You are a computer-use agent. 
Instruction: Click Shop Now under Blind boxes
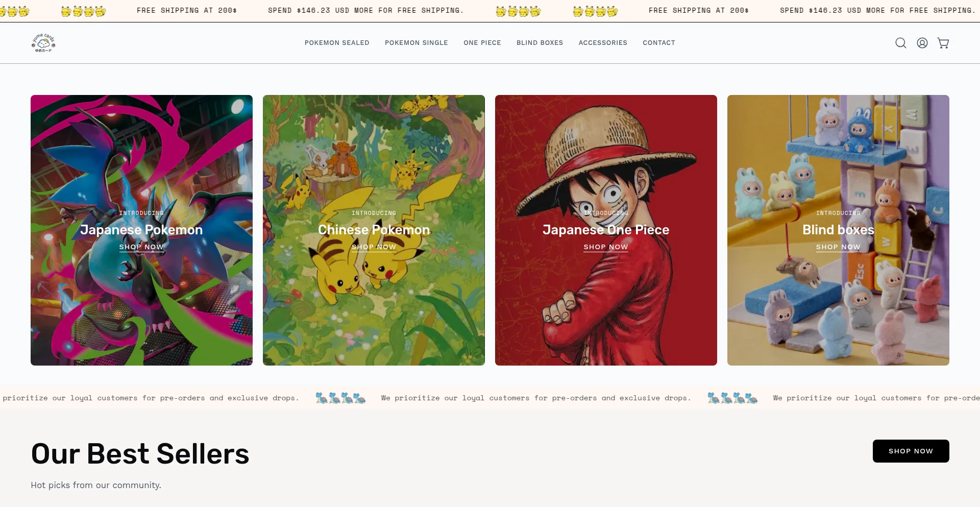click(838, 247)
